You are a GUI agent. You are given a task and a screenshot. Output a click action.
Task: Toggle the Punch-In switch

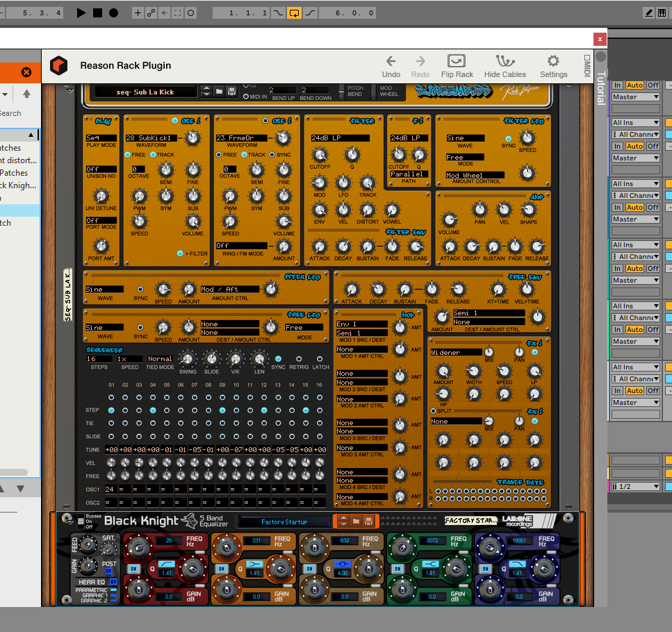tap(278, 13)
